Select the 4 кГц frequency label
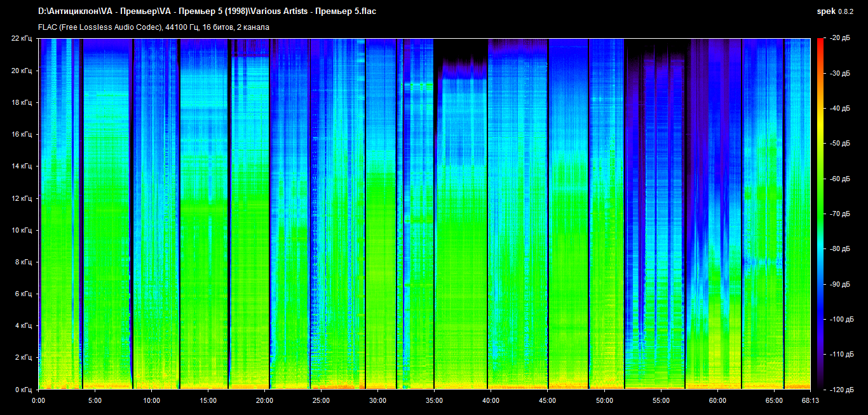This screenshot has width=868, height=415. [24, 325]
